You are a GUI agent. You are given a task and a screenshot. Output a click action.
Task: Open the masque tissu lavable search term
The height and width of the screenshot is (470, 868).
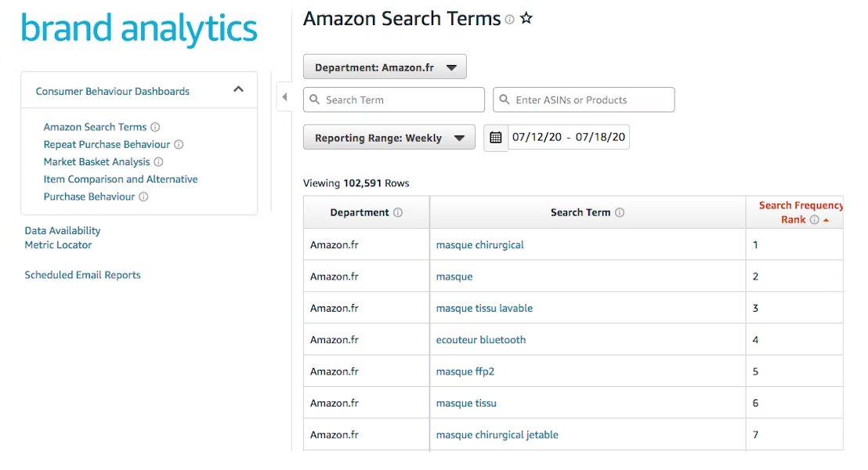(x=484, y=309)
